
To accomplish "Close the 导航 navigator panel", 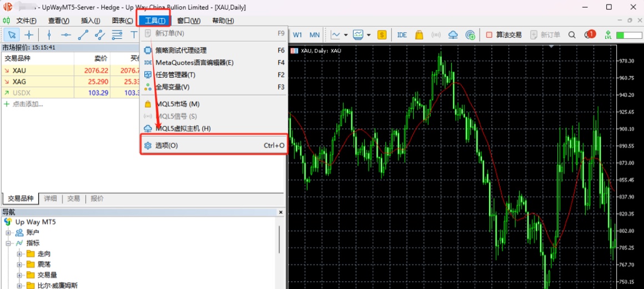I will [x=281, y=212].
